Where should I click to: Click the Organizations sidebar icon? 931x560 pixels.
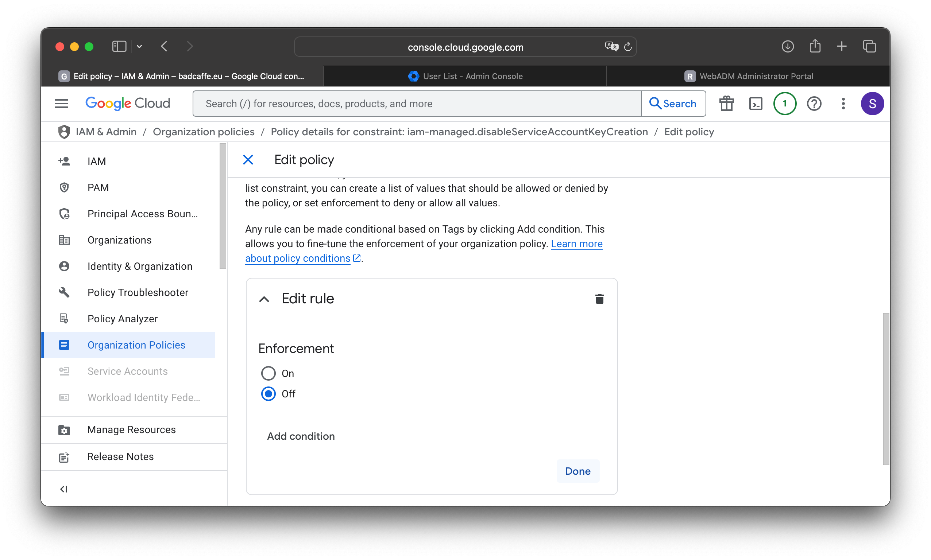(64, 240)
